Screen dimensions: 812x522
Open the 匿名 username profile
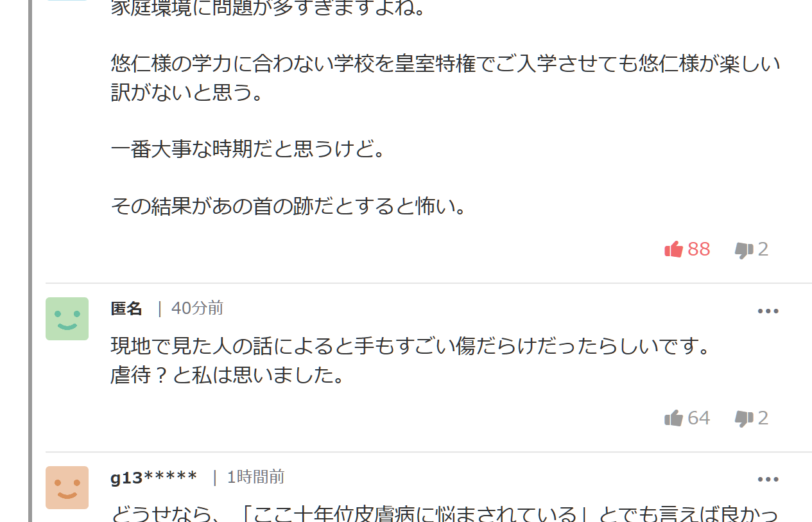126,308
